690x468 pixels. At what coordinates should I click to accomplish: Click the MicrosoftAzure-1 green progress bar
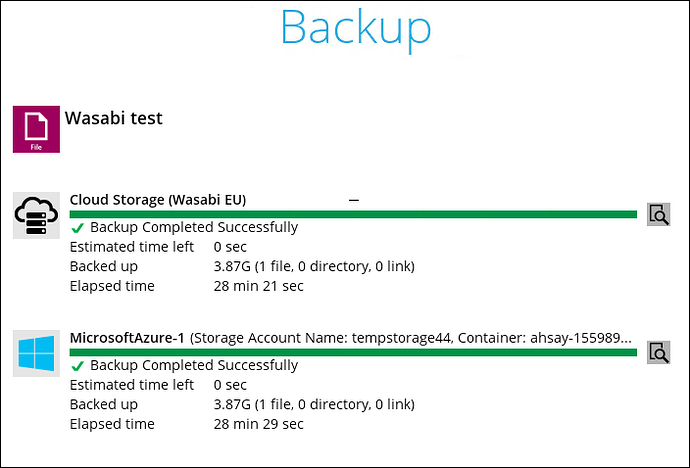click(x=353, y=352)
